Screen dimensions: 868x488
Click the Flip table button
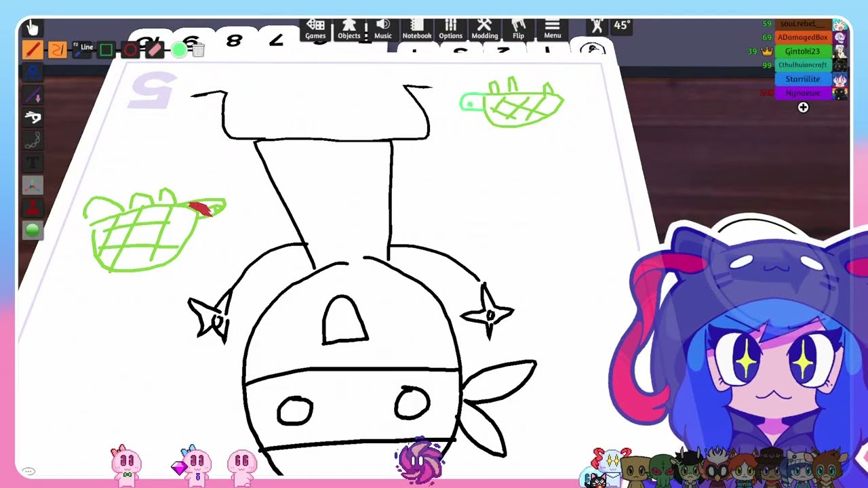(519, 28)
